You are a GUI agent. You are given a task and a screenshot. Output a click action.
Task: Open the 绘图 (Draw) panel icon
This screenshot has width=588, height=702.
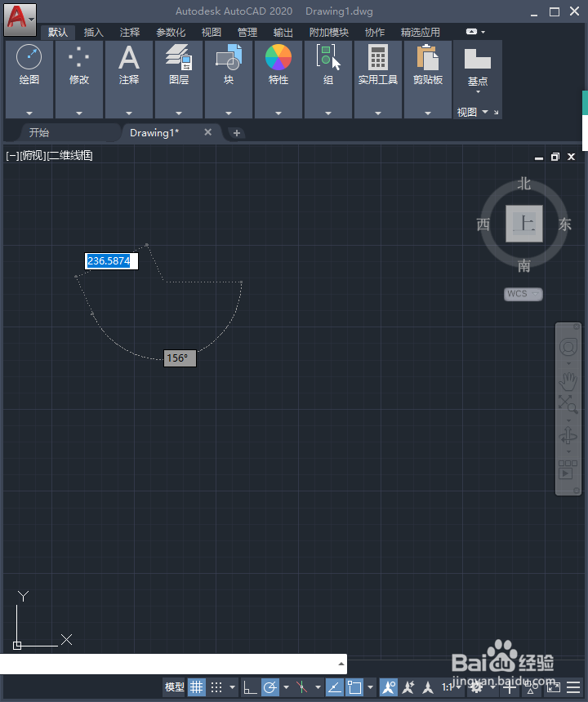(x=29, y=57)
